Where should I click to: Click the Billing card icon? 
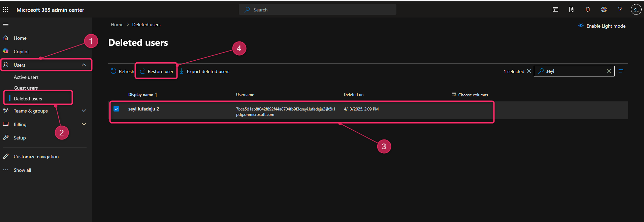(x=6, y=124)
